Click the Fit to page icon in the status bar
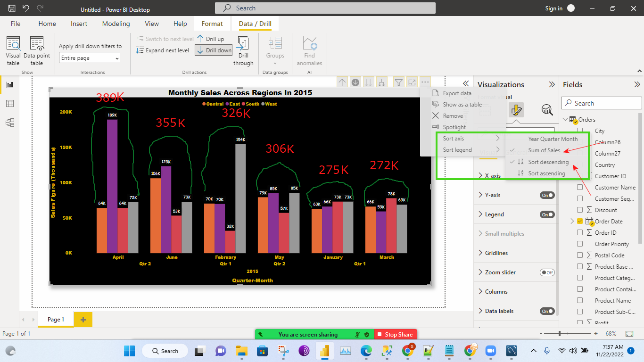 (629, 334)
